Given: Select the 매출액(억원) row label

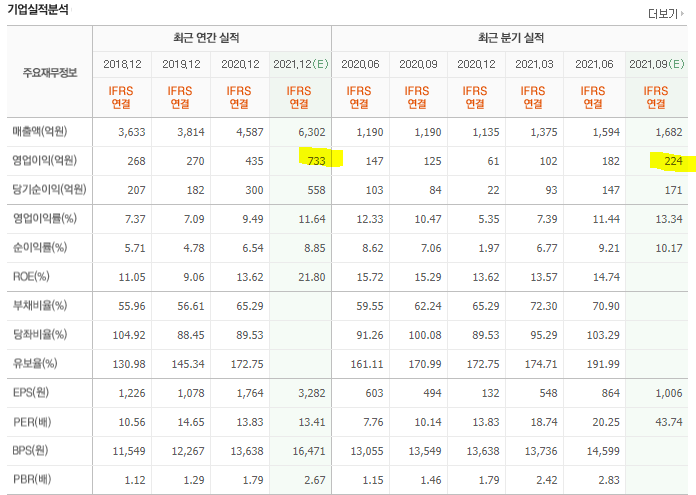Looking at the screenshot, I should tap(40, 131).
